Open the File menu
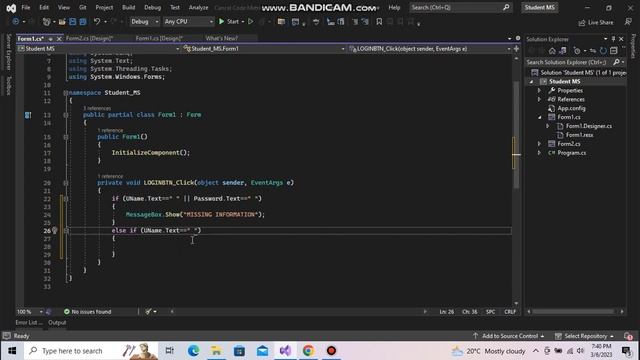Screen dimensions: 640x360 26,7
